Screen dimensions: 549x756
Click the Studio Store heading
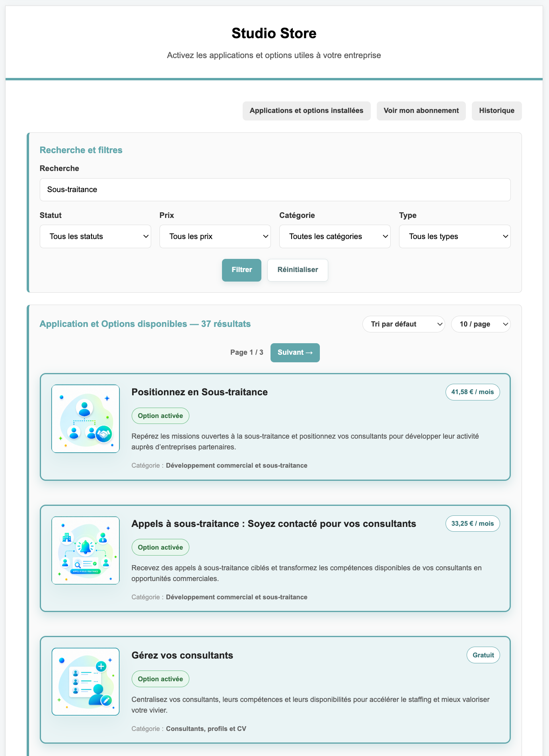pos(274,33)
